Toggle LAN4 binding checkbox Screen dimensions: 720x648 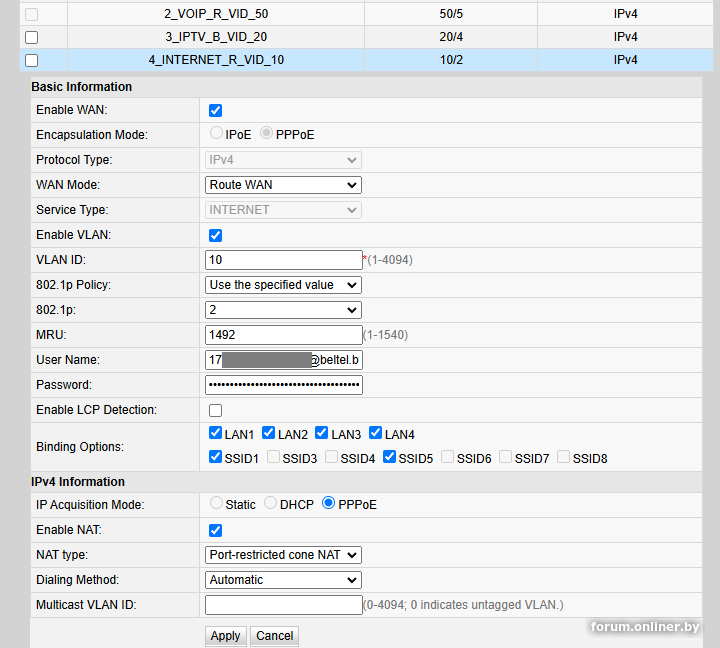click(376, 434)
